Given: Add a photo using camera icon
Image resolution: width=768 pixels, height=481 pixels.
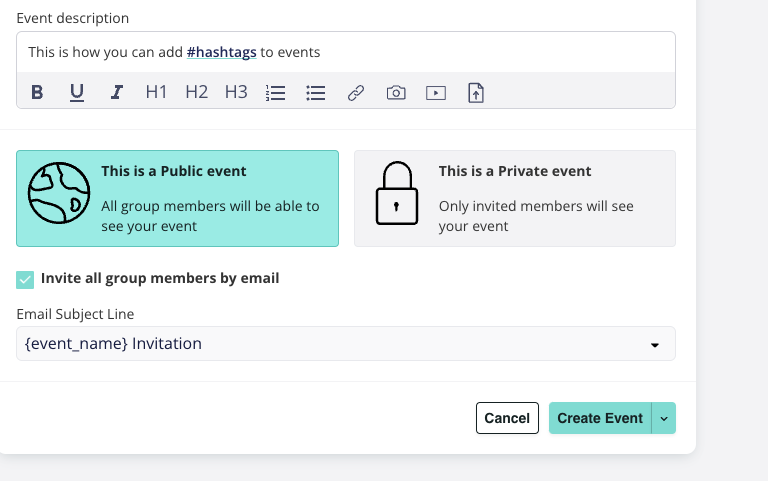Looking at the screenshot, I should click(x=396, y=93).
